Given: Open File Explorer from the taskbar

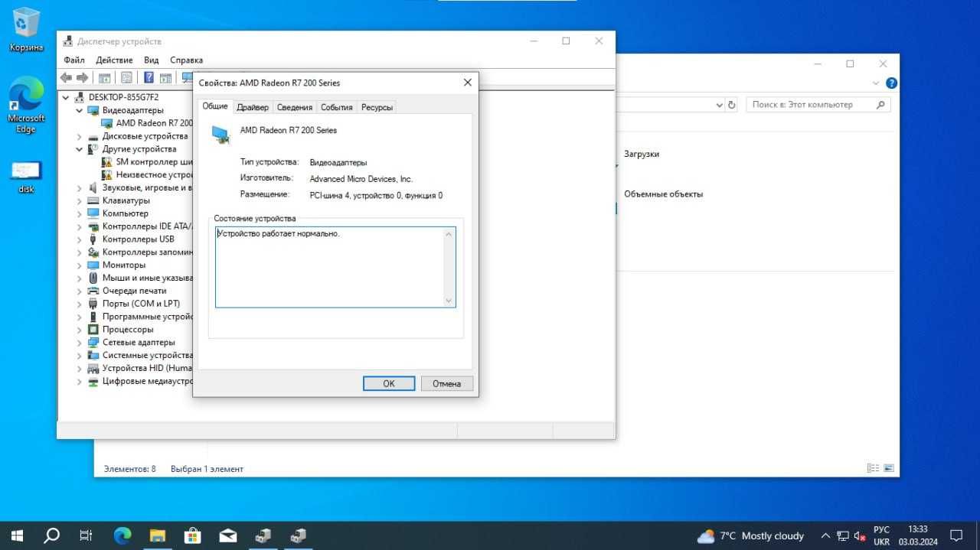Looking at the screenshot, I should [x=158, y=535].
